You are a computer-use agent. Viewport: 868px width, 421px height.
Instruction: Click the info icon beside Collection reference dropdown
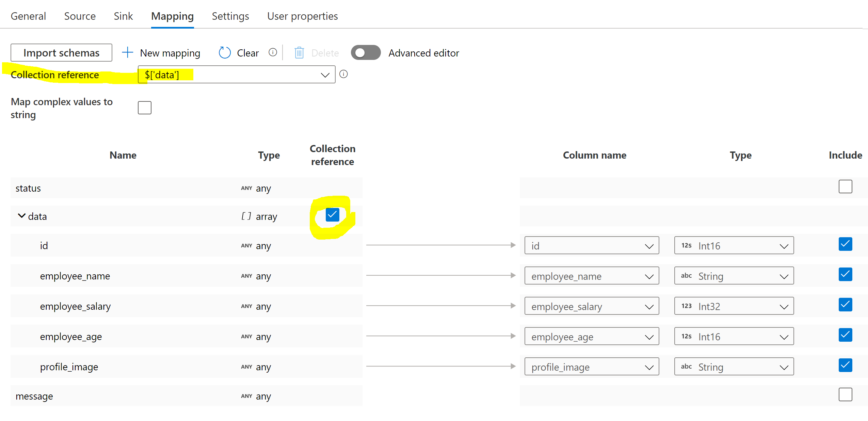343,74
